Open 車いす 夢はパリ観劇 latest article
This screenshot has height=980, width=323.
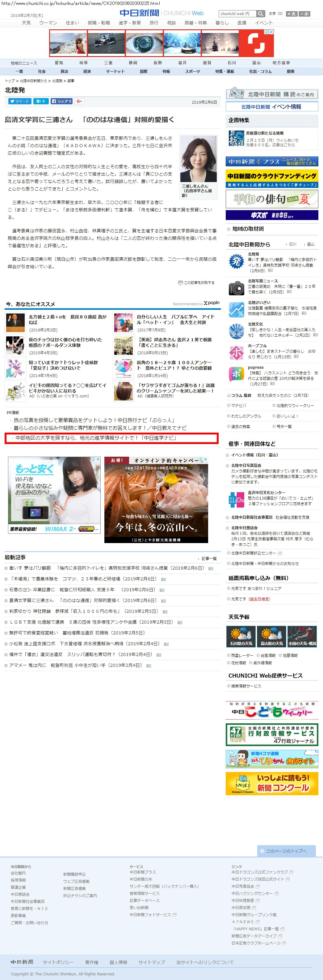point(107,568)
